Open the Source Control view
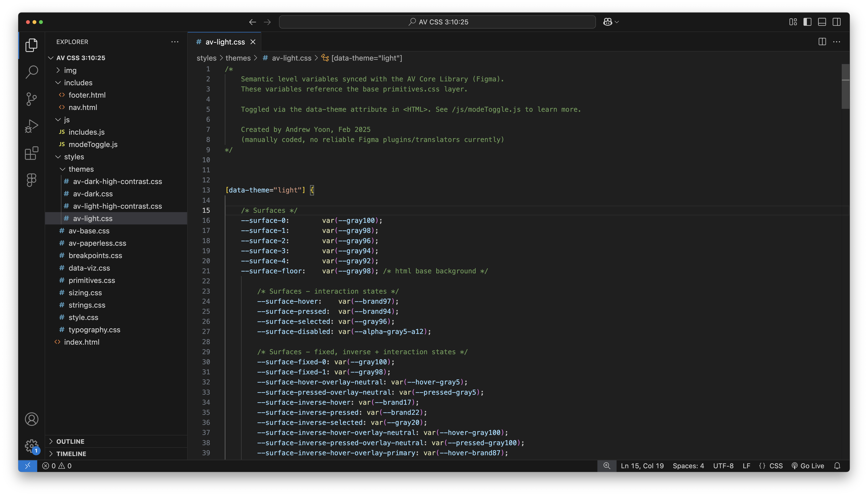Screen dimensions: 868x496 [x=31, y=99]
